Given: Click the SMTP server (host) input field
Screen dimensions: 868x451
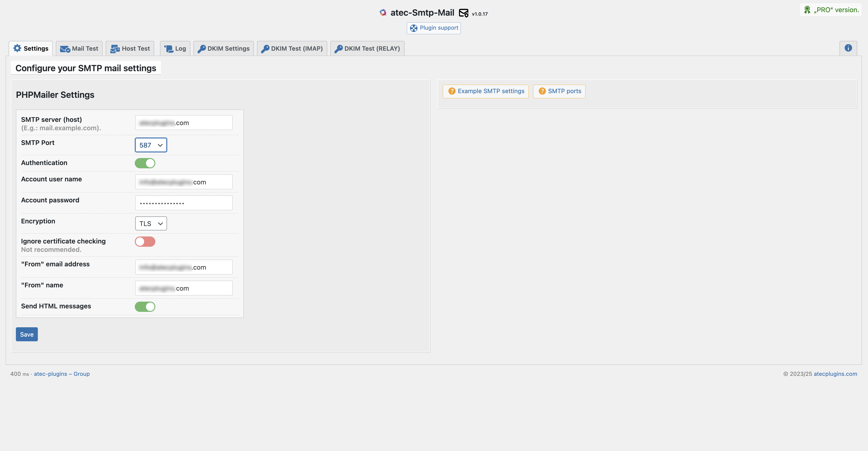Looking at the screenshot, I should (184, 123).
